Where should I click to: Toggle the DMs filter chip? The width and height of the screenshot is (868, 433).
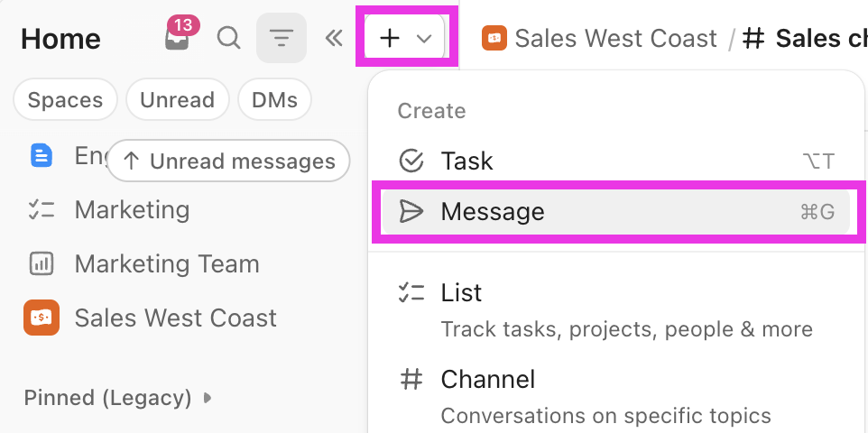(x=274, y=99)
